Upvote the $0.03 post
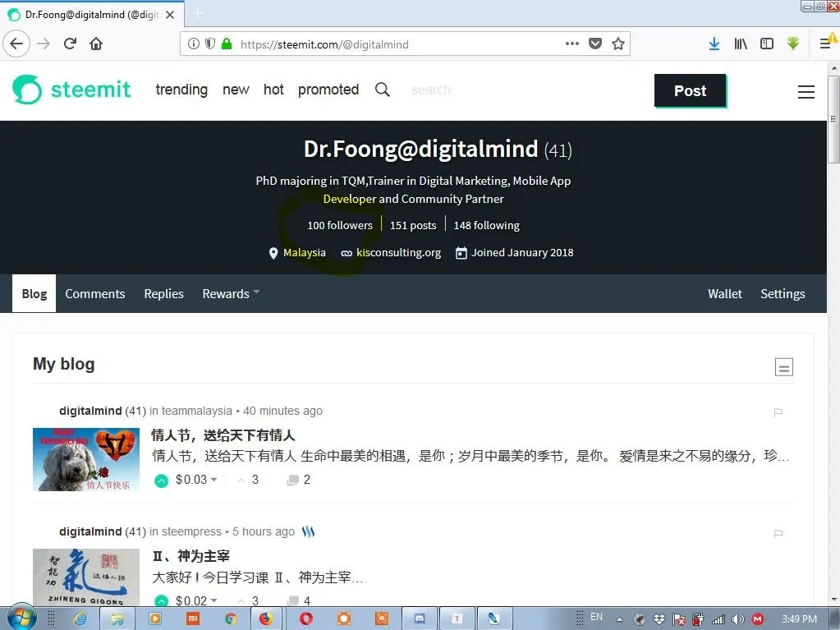The height and width of the screenshot is (630, 840). [161, 481]
